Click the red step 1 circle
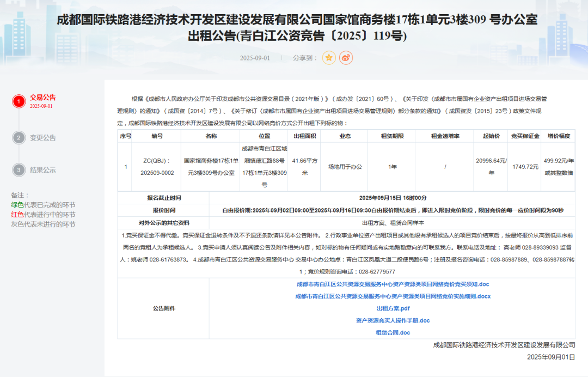Viewport: 588px width, 377px height. pos(19,101)
